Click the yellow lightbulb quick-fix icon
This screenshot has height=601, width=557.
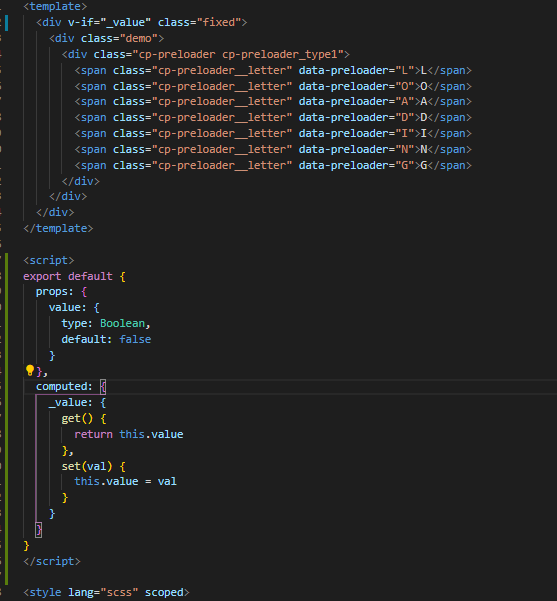click(x=30, y=370)
